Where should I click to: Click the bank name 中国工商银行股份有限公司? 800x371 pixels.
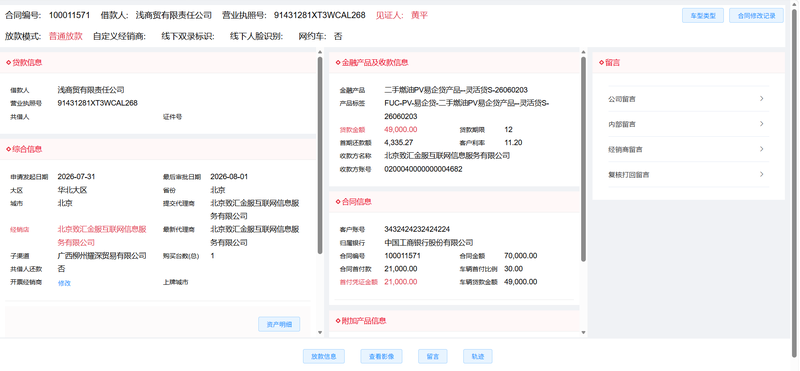[x=429, y=242]
